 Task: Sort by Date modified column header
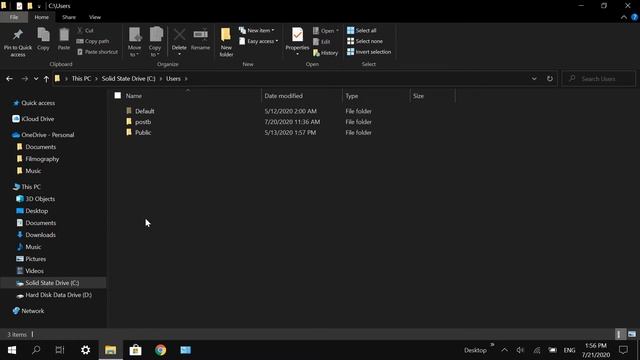click(283, 96)
